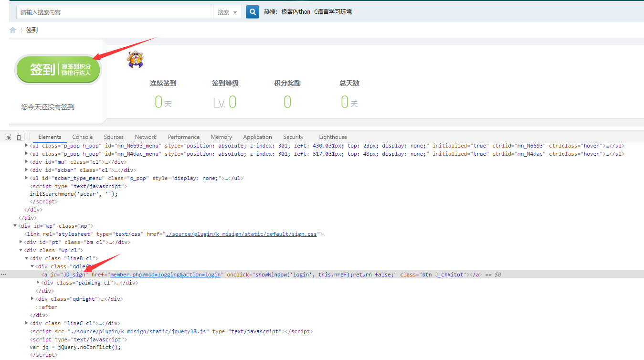Click the cartoon avatar image
The height and width of the screenshot is (360, 644).
(135, 59)
